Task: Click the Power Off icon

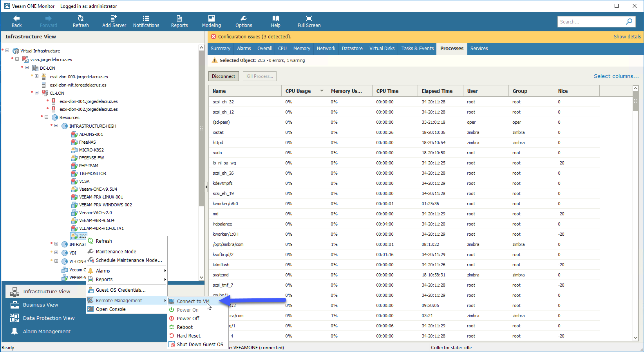Action: (x=172, y=318)
